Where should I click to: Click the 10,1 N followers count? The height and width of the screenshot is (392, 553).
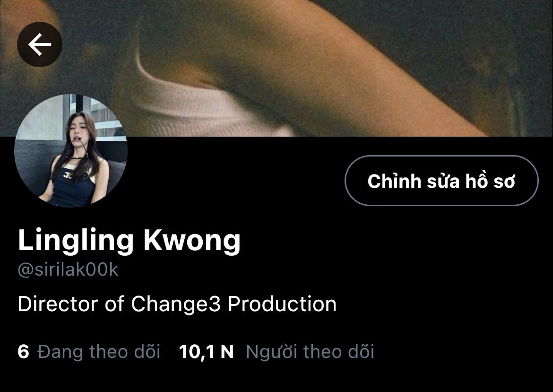pyautogui.click(x=207, y=352)
